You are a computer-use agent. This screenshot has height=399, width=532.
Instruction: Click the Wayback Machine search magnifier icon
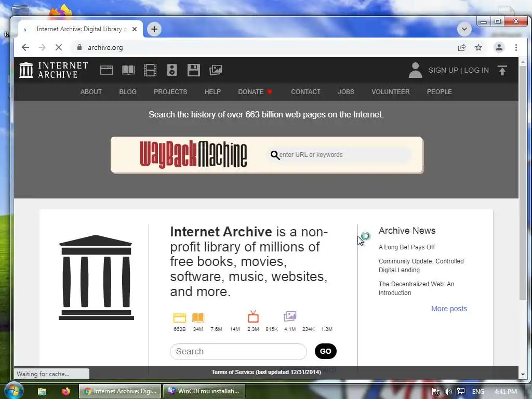point(275,155)
